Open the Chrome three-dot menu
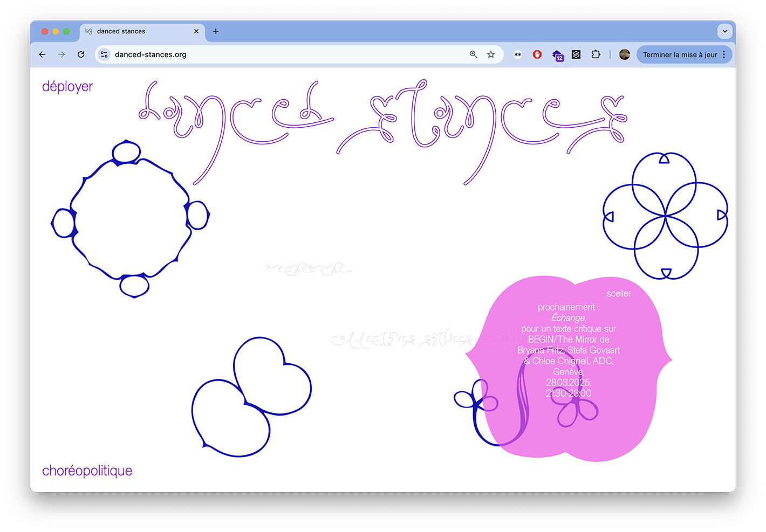 pyautogui.click(x=724, y=54)
